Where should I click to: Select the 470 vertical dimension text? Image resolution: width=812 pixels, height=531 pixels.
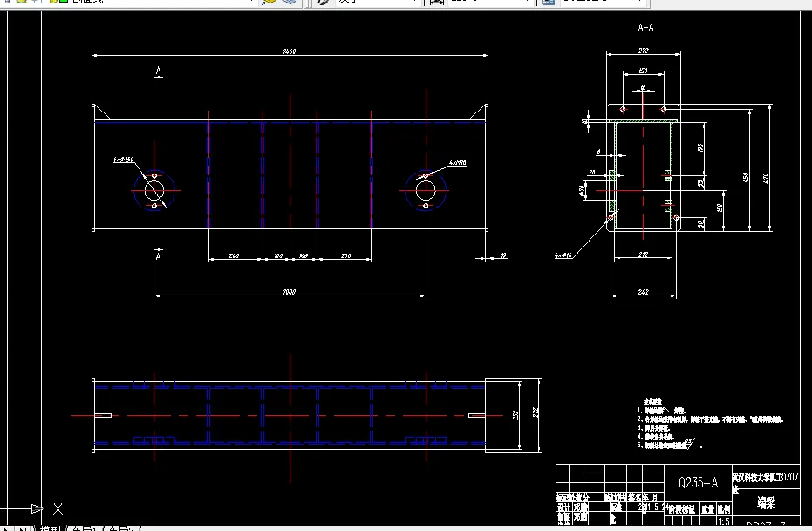766,178
